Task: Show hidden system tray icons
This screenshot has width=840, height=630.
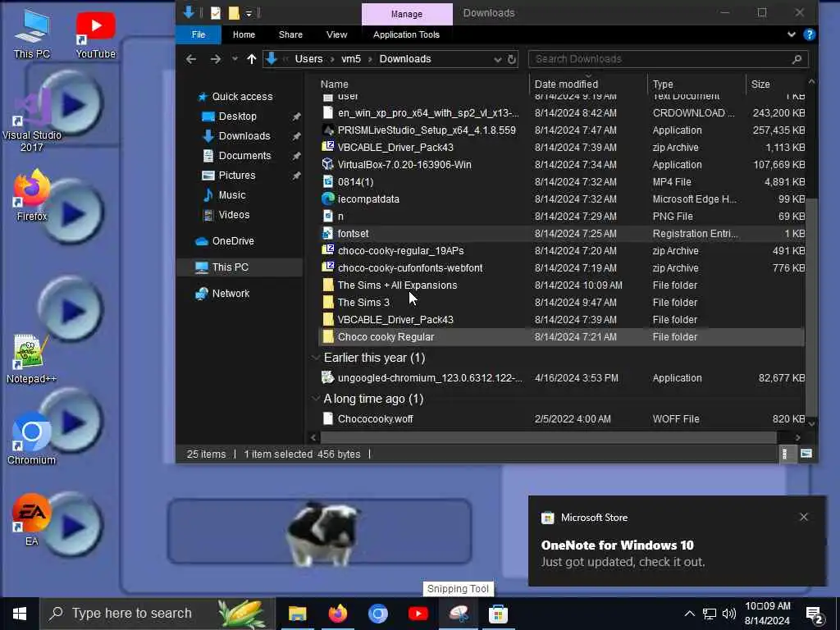Action: click(x=689, y=614)
